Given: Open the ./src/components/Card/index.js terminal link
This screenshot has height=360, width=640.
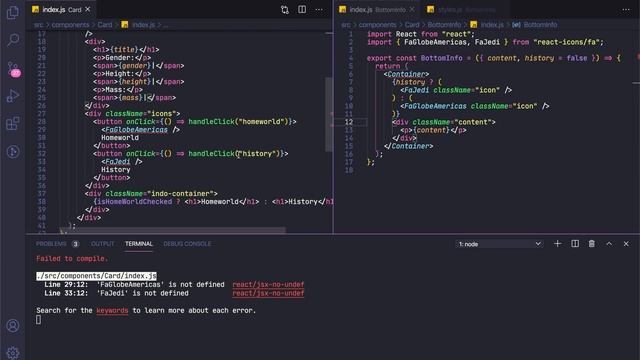Looking at the screenshot, I should [96, 276].
